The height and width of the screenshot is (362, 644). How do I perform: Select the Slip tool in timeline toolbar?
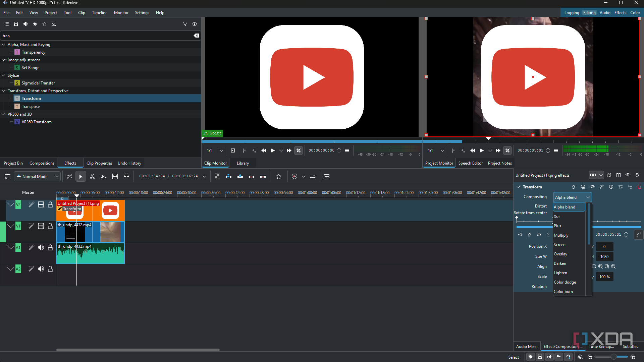pos(115,176)
